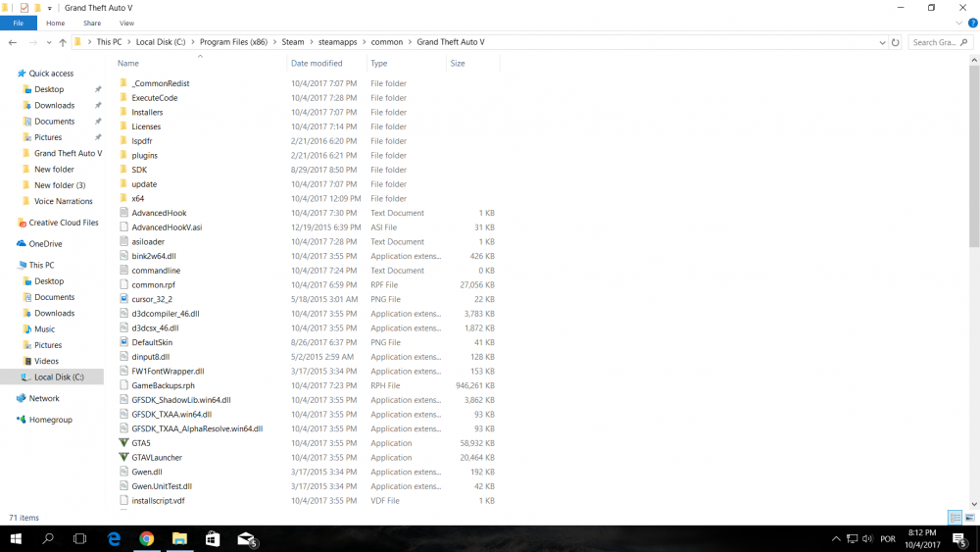980x552 pixels.
Task: Open taskbar Search magnifier
Action: [x=47, y=539]
